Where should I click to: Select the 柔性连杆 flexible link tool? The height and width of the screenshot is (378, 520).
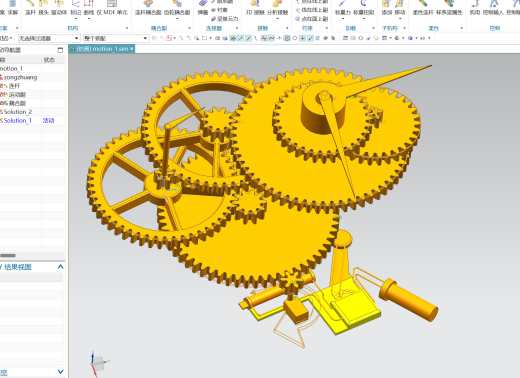423,7
